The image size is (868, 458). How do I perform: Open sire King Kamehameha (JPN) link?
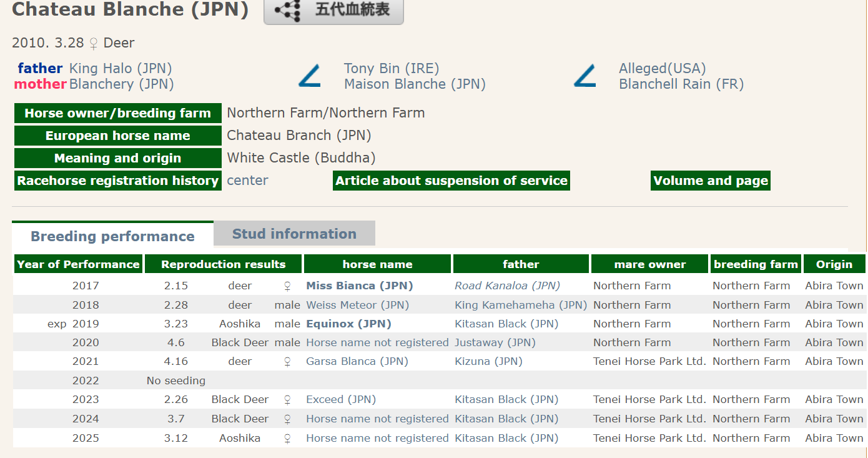pos(521,305)
